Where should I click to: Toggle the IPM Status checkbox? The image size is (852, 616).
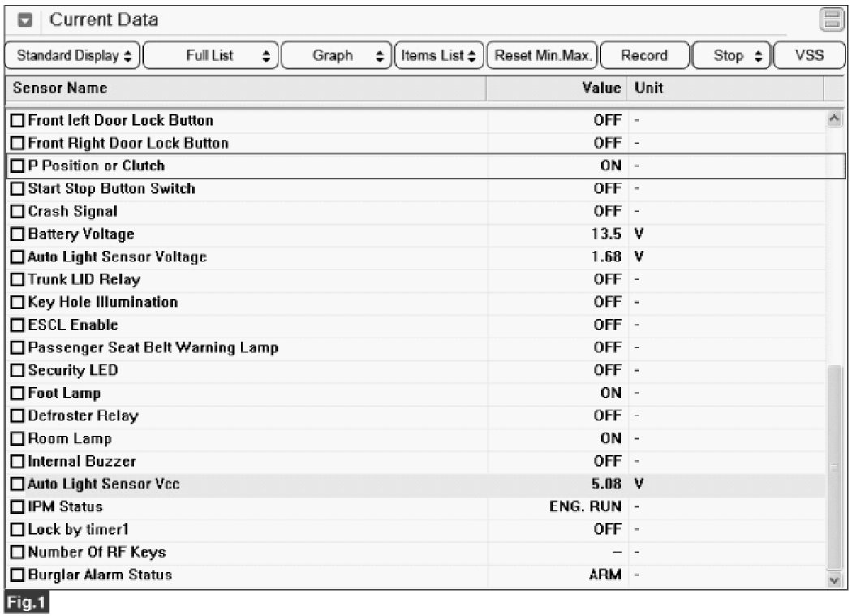point(18,507)
